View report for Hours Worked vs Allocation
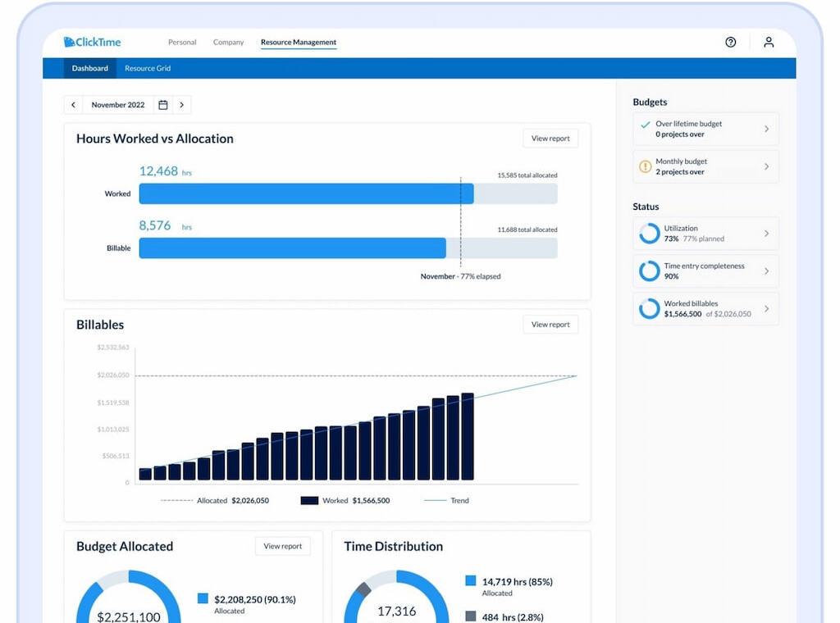This screenshot has height=623, width=840. tap(550, 138)
